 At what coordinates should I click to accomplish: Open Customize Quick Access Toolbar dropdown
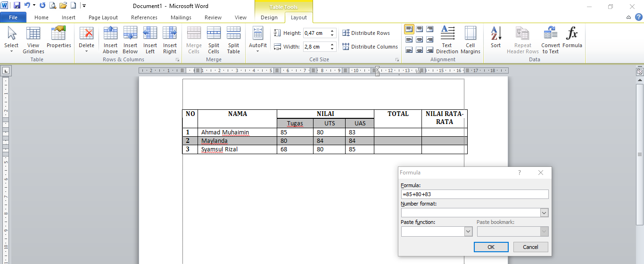click(x=84, y=6)
